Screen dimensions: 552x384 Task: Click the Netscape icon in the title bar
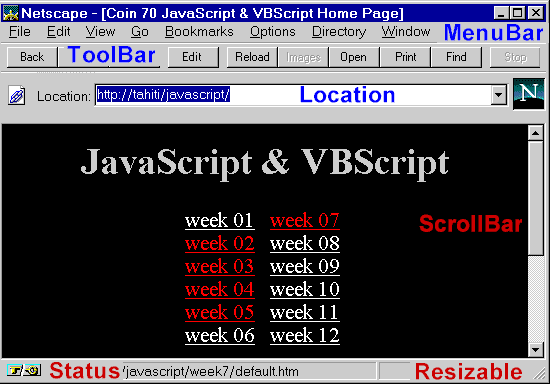click(x=10, y=13)
